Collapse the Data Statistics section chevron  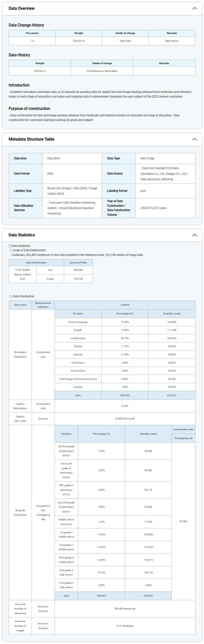click(x=194, y=235)
